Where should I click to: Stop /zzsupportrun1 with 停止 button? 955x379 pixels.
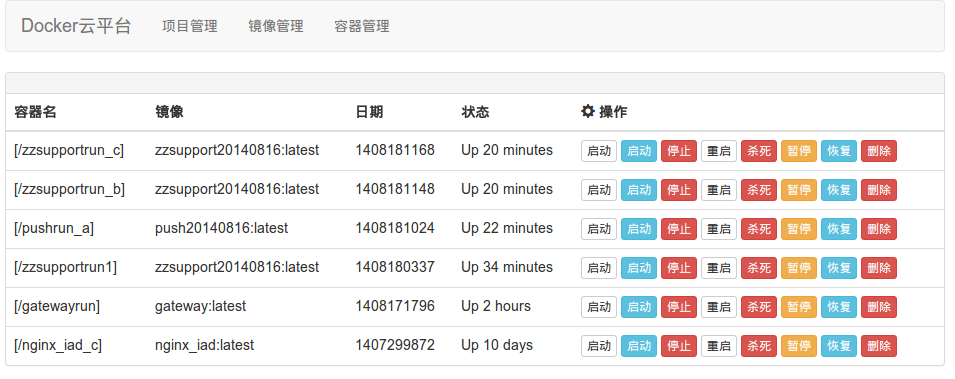pyautogui.click(x=679, y=268)
